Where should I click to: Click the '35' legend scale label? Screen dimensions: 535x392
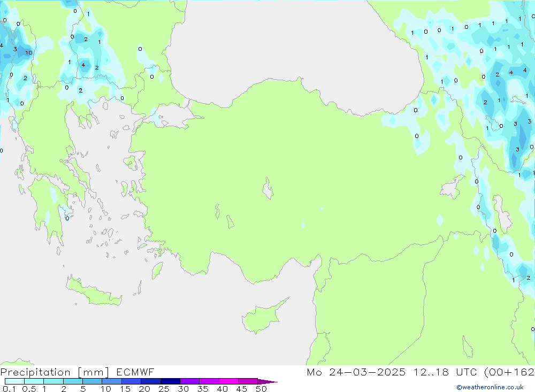(203, 389)
